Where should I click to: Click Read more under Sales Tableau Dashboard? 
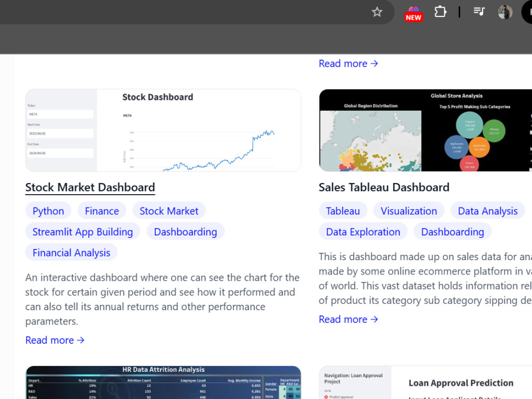[x=348, y=319]
